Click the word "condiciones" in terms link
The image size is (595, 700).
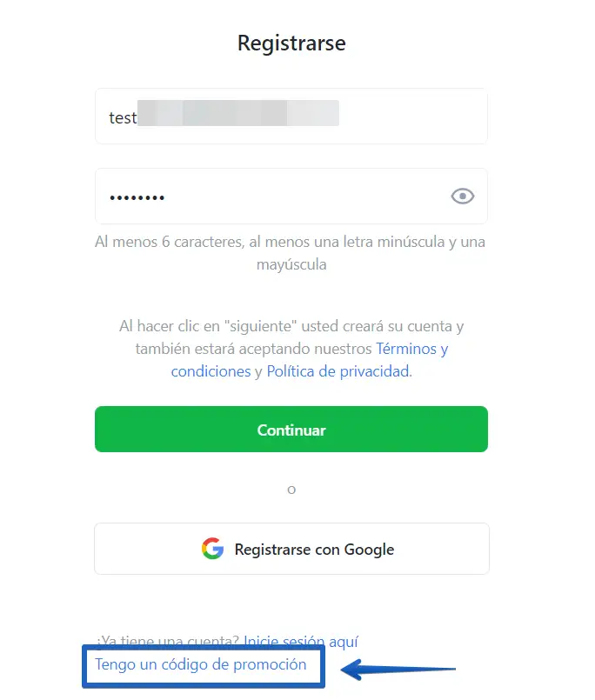[x=211, y=371]
